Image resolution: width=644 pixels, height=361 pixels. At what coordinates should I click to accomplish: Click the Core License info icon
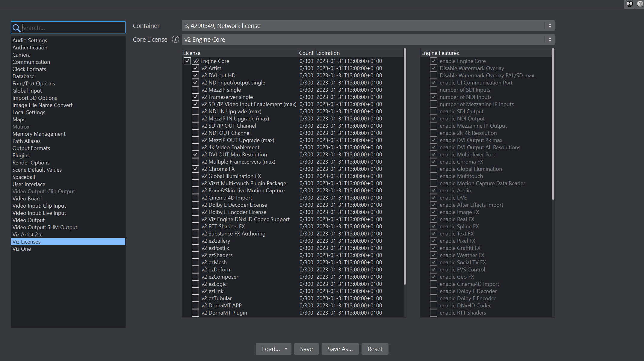pos(176,40)
